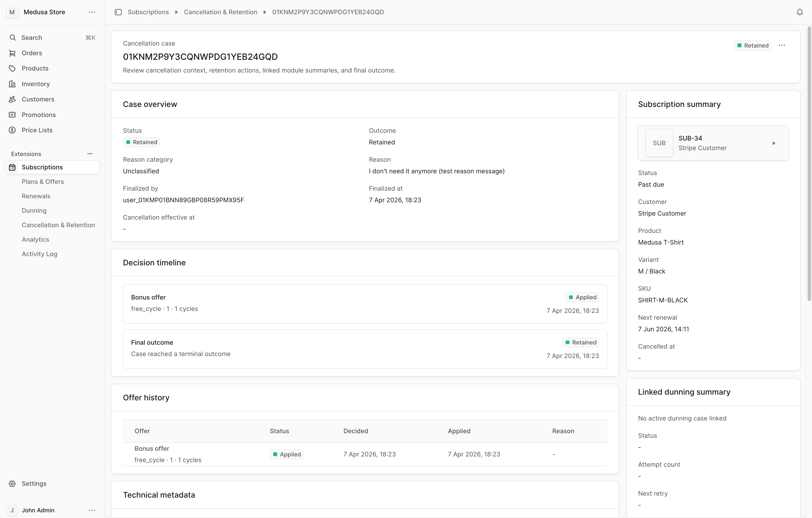The image size is (812, 518).
Task: Click Cancellation & Retention breadcrumb link
Action: 221,12
